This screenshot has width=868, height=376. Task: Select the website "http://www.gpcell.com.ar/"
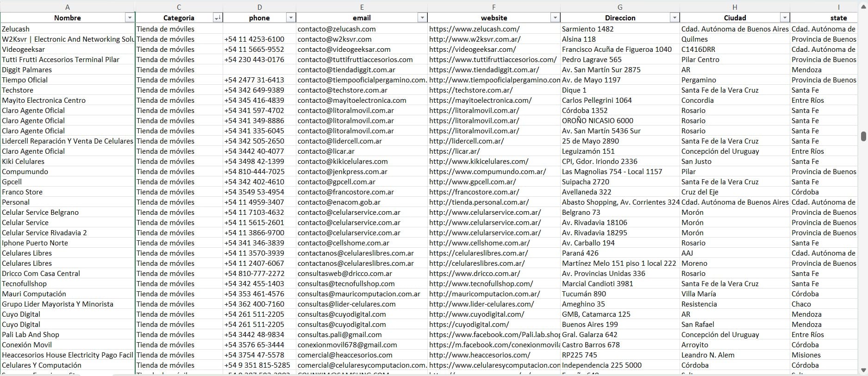(494, 182)
